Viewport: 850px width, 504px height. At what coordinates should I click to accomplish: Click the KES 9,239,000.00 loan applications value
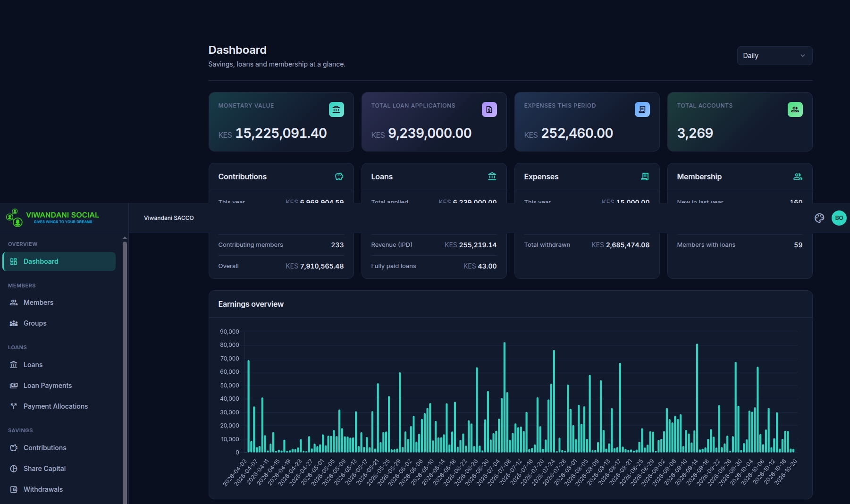tap(421, 134)
